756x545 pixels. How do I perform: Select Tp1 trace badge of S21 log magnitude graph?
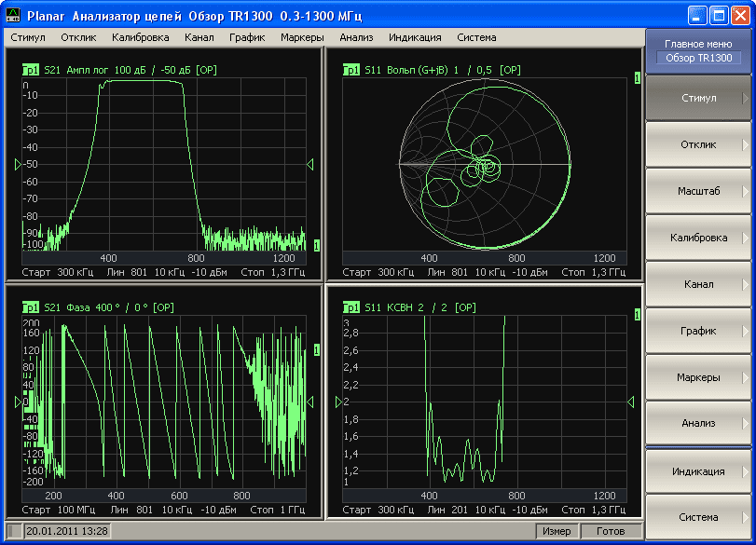30,70
